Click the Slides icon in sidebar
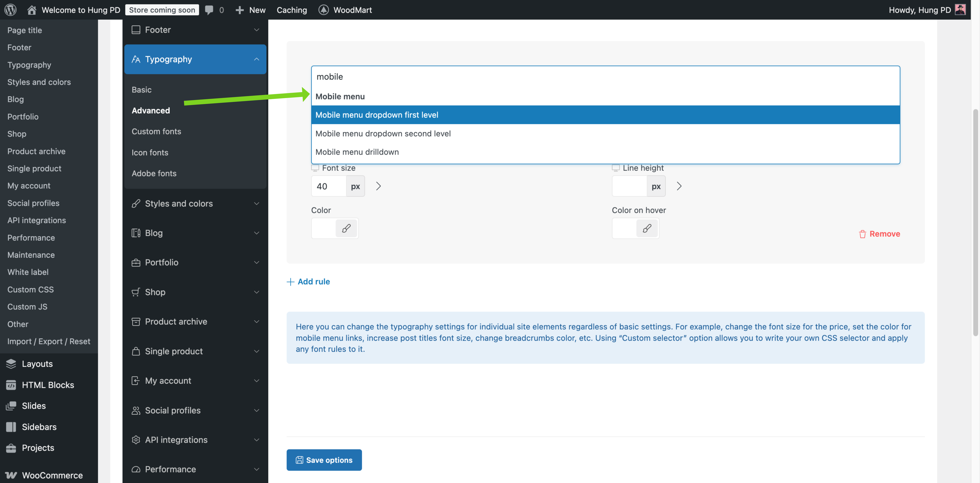 (11, 406)
